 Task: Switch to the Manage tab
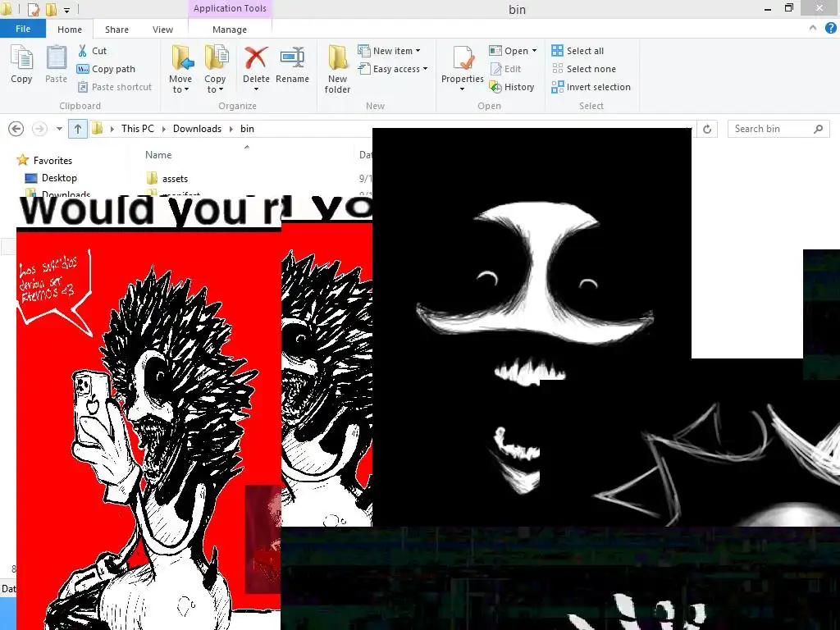click(230, 30)
